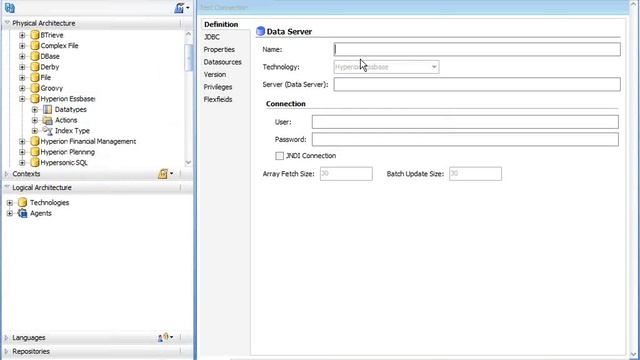Click the Physical Architecture tree scrollbar down arrow

point(188,162)
